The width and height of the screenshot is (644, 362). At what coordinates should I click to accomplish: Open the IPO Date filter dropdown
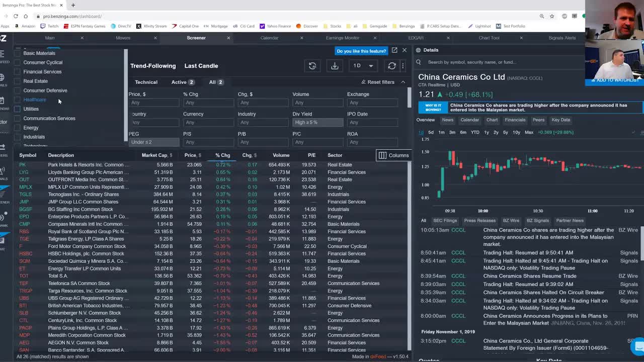372,122
